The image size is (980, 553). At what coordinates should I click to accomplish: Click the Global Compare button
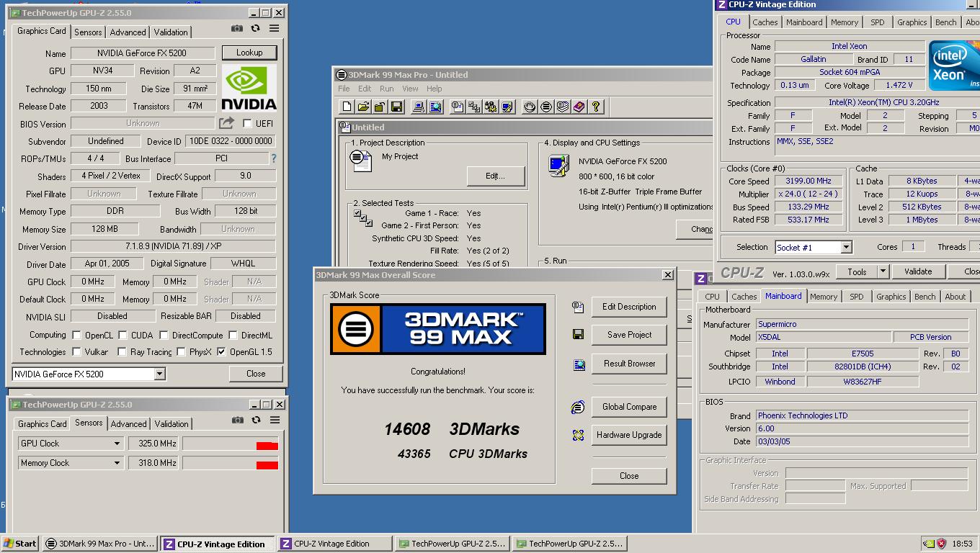click(x=629, y=407)
